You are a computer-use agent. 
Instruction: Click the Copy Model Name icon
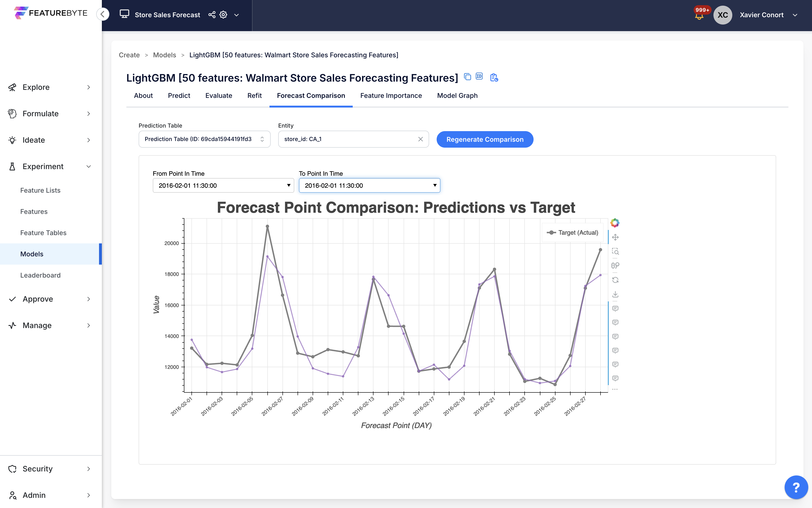click(x=467, y=77)
